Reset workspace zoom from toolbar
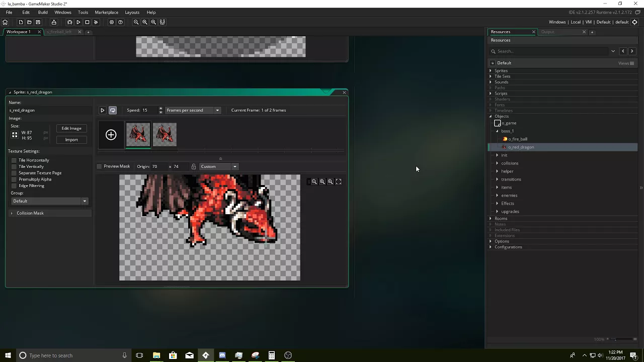Viewport: 644px width, 362px height. pyautogui.click(x=145, y=22)
